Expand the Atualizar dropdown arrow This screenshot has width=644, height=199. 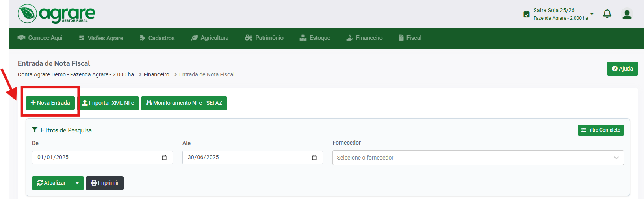point(77,183)
